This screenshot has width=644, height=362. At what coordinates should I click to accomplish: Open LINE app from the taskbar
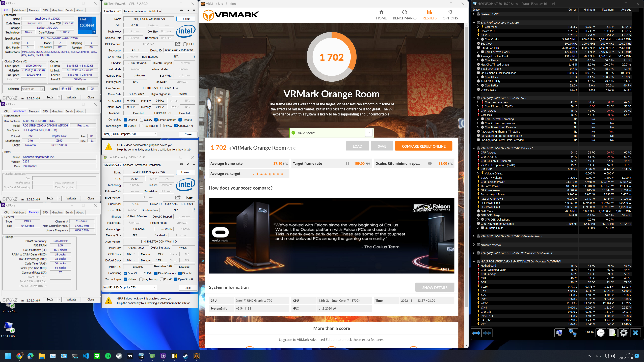(x=97, y=356)
